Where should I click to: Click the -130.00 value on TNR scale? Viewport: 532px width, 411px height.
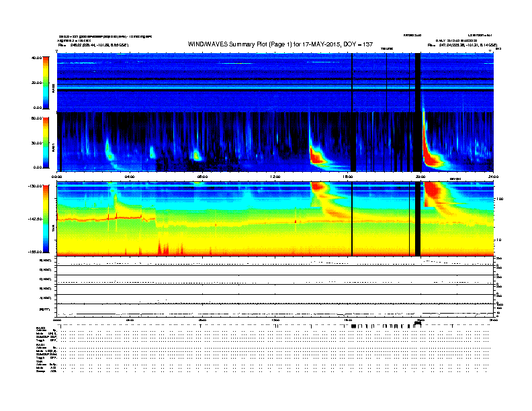35,186
